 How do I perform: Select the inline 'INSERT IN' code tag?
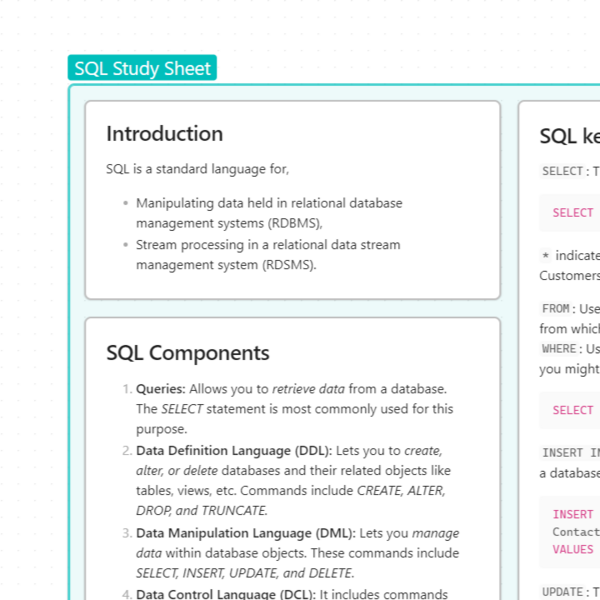[x=570, y=453]
